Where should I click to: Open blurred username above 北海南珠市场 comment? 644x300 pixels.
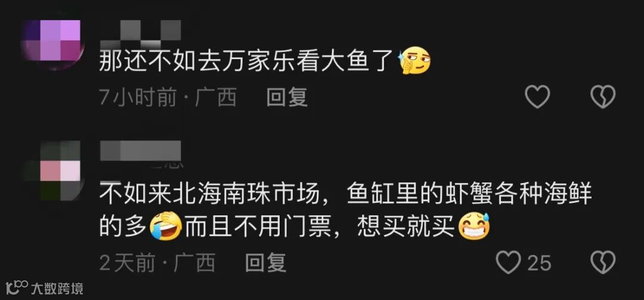(x=141, y=151)
